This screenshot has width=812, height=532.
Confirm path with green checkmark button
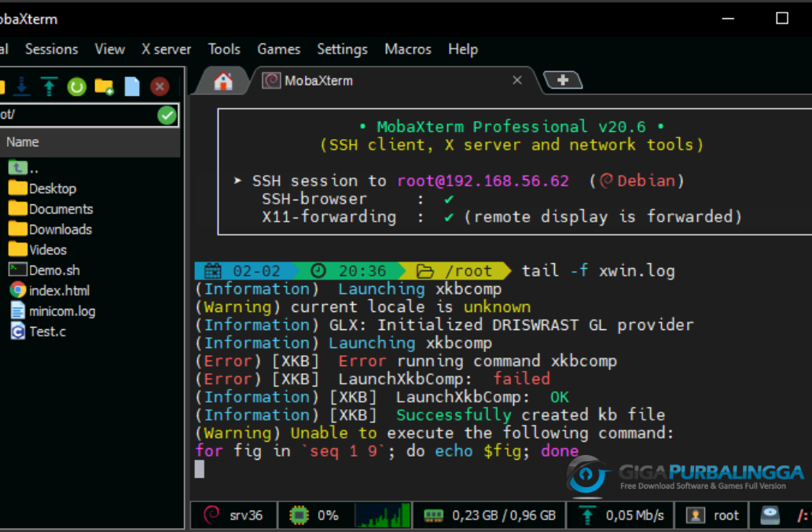(x=167, y=115)
